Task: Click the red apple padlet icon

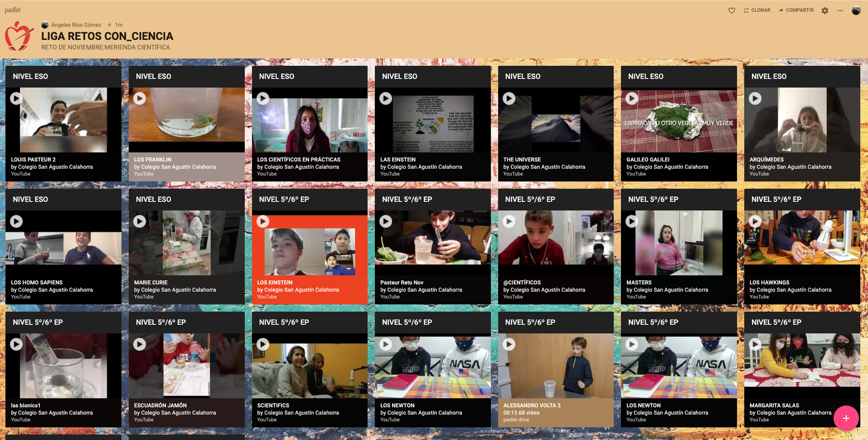Action: pos(19,36)
